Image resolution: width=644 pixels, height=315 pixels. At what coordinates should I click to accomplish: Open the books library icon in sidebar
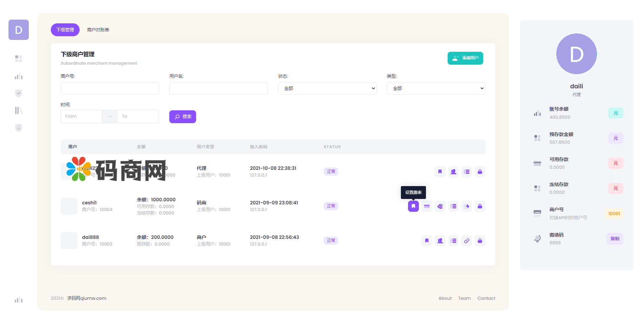(19, 111)
